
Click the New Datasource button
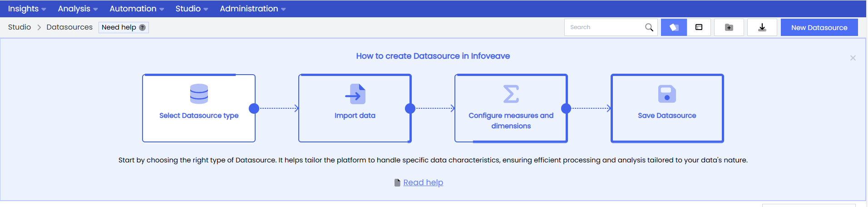pyautogui.click(x=819, y=27)
